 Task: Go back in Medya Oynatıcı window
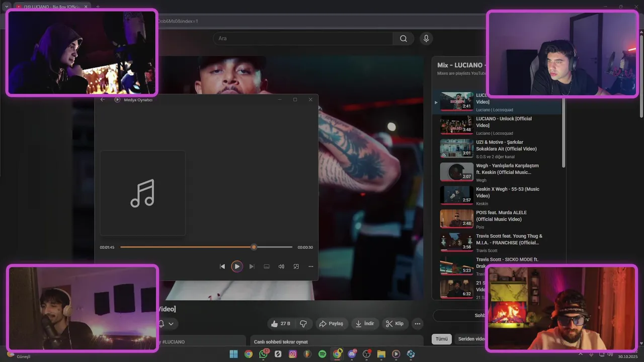103,100
